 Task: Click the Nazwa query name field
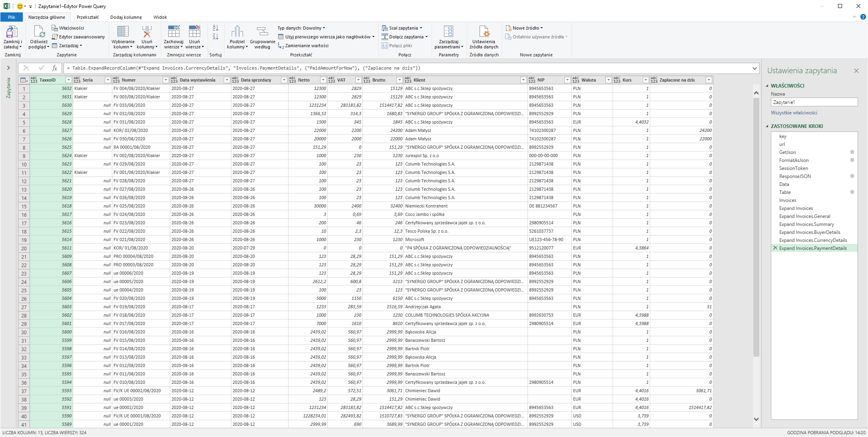[814, 102]
